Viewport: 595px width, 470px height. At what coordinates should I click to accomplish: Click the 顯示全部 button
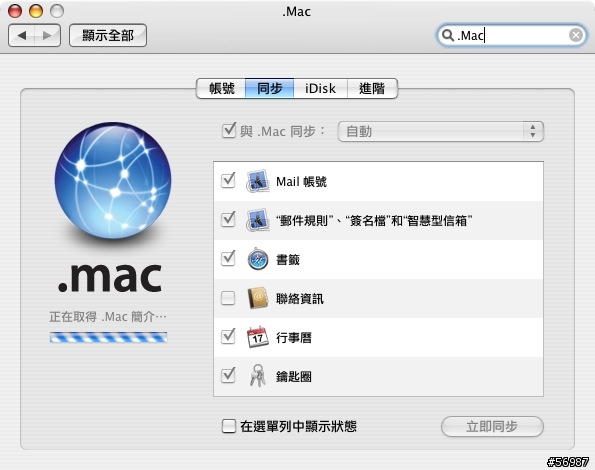[x=108, y=36]
